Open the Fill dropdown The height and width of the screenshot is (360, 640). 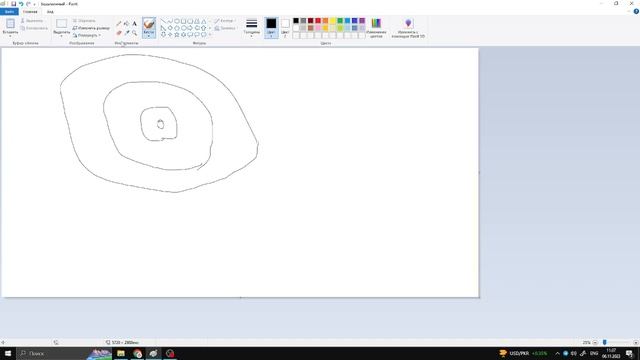click(x=225, y=28)
